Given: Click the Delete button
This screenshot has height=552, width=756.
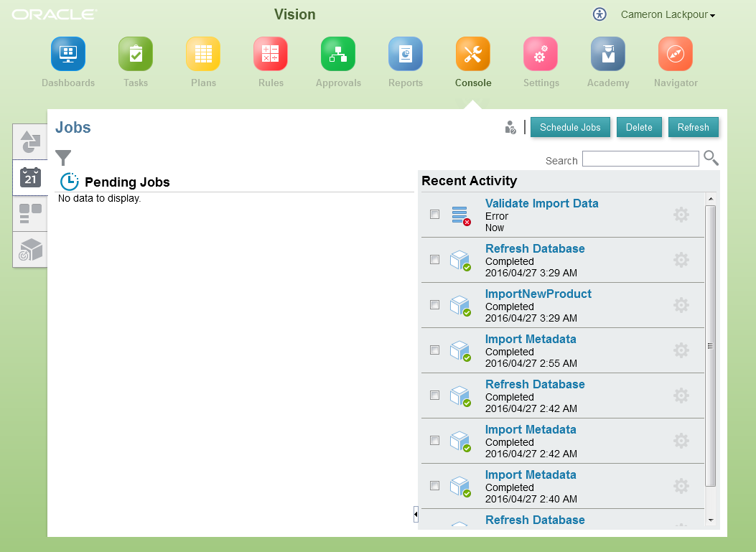Looking at the screenshot, I should pyautogui.click(x=639, y=127).
